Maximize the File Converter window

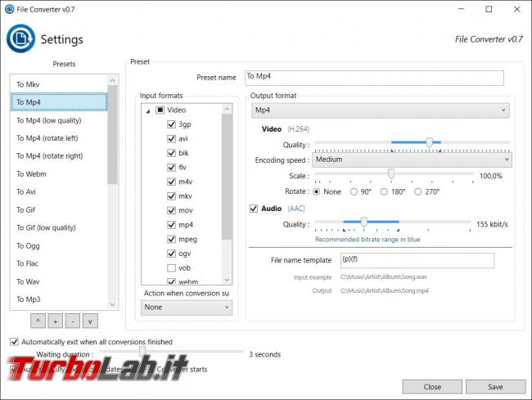(x=489, y=9)
